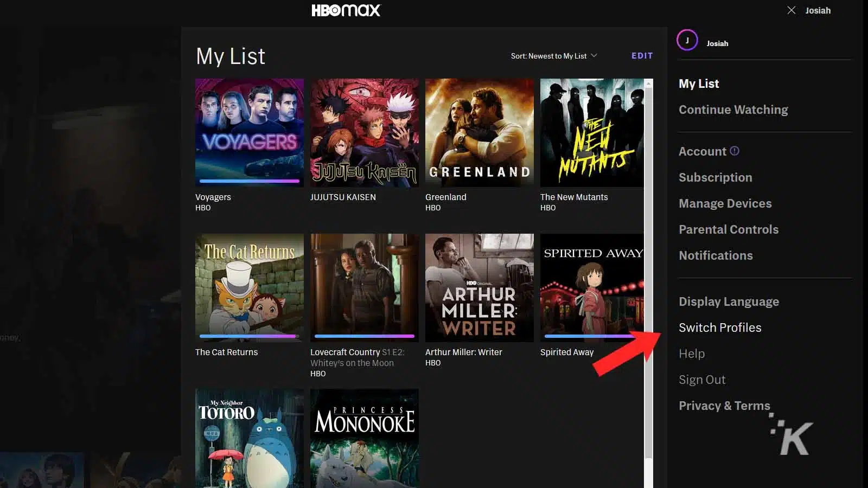Open Manage Devices

[x=725, y=203]
